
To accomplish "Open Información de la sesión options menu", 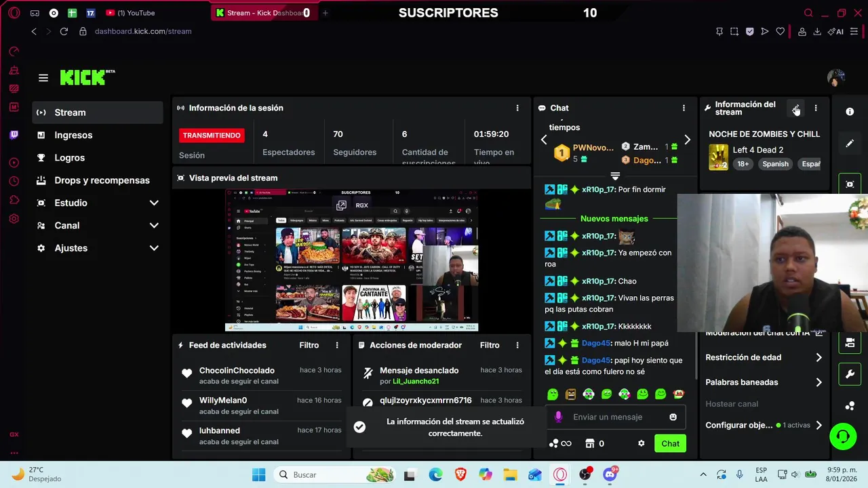I will pyautogui.click(x=517, y=108).
